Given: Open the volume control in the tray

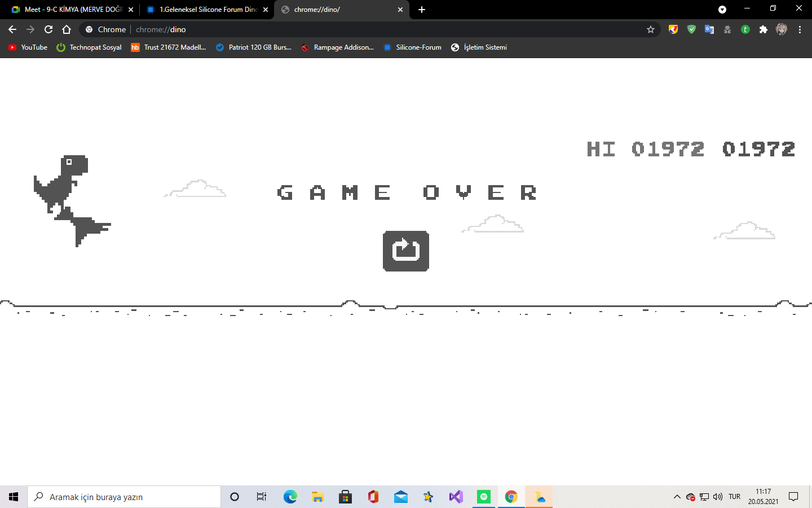Looking at the screenshot, I should tap(718, 497).
